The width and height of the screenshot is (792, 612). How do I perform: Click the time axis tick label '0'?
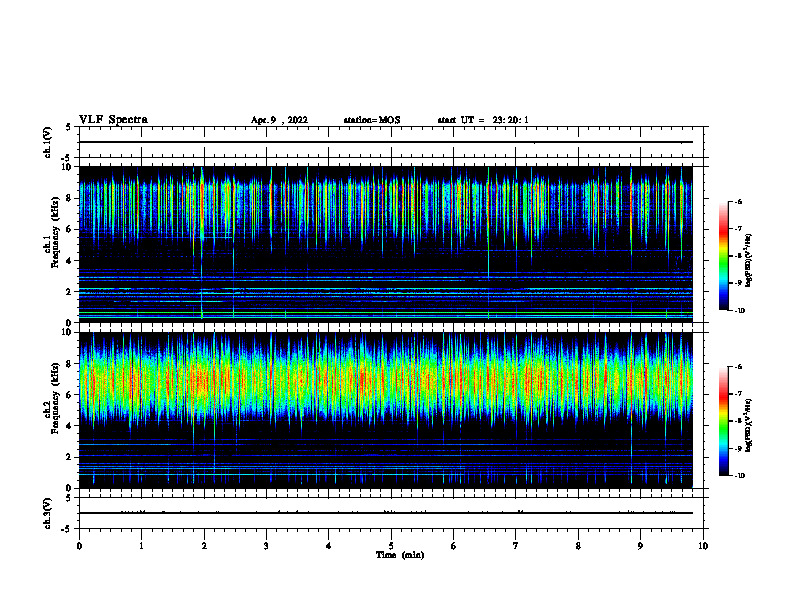79,546
